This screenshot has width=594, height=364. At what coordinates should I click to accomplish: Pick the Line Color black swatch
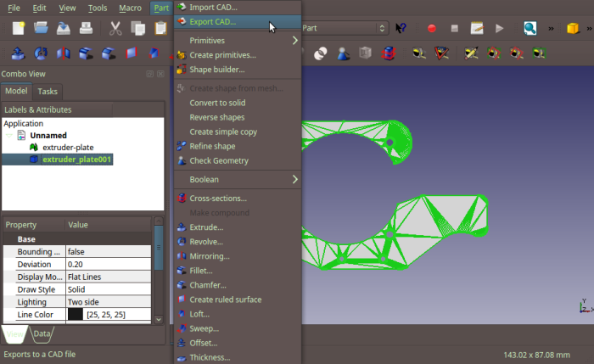pyautogui.click(x=75, y=315)
